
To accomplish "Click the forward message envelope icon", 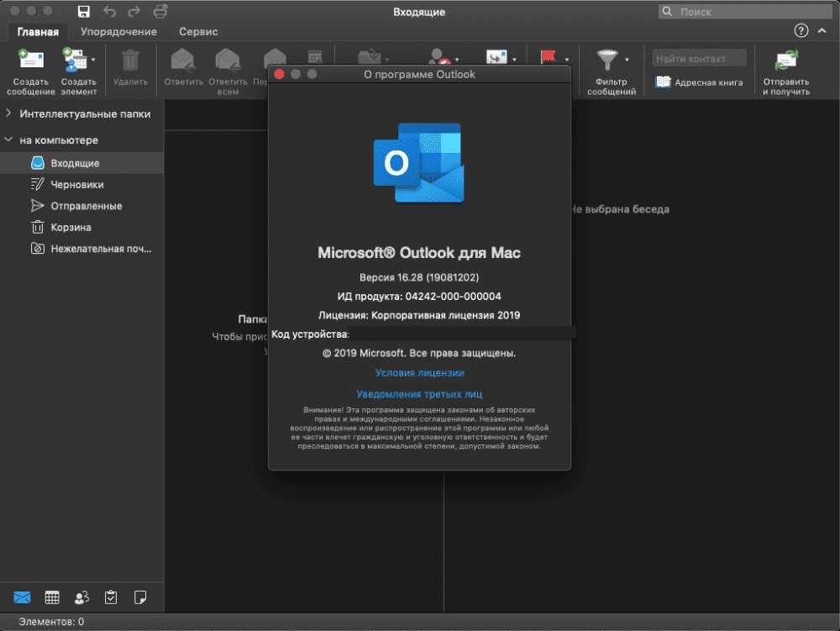I will click(x=275, y=57).
